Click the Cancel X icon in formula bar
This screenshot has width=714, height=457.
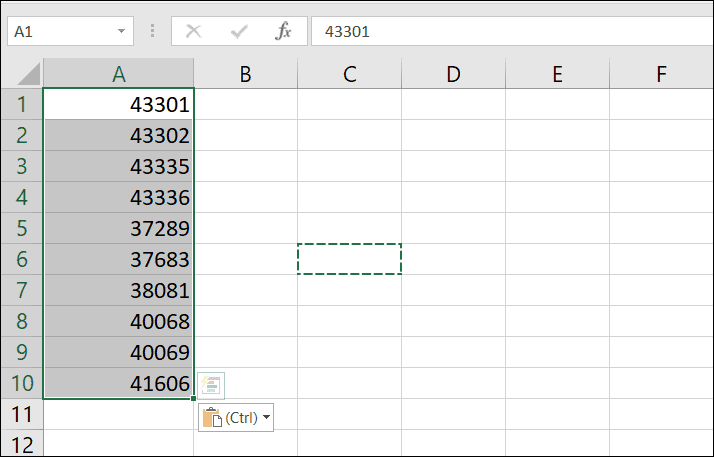(194, 31)
